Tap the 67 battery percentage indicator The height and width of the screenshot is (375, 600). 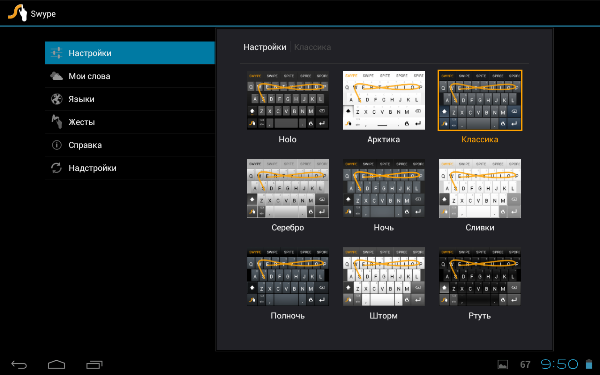click(525, 365)
